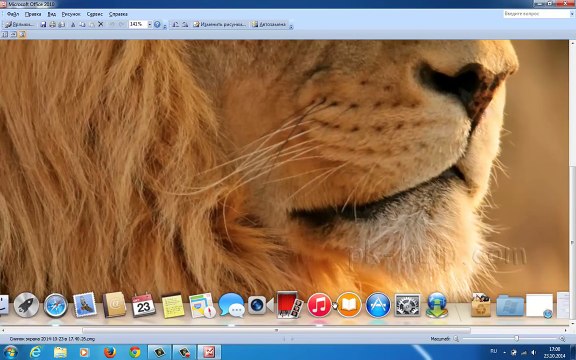Launch Internet Explorer from taskbar
The width and height of the screenshot is (576, 360).
click(x=35, y=352)
